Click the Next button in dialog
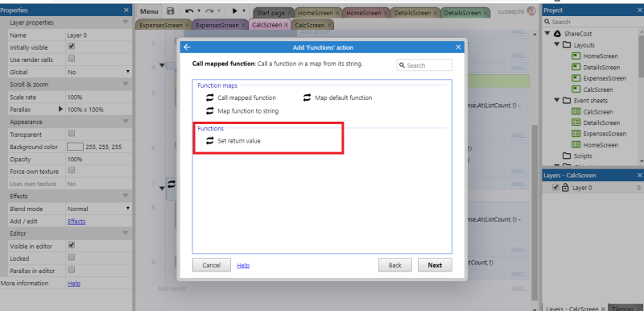The width and height of the screenshot is (644, 311). click(x=435, y=265)
